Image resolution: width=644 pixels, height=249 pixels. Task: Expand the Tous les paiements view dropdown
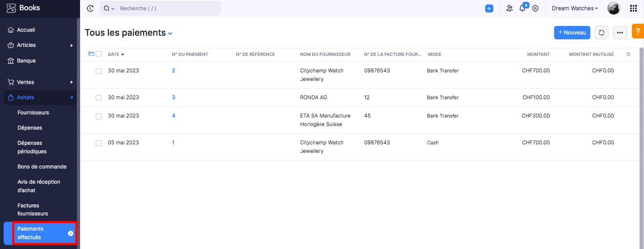click(x=170, y=34)
